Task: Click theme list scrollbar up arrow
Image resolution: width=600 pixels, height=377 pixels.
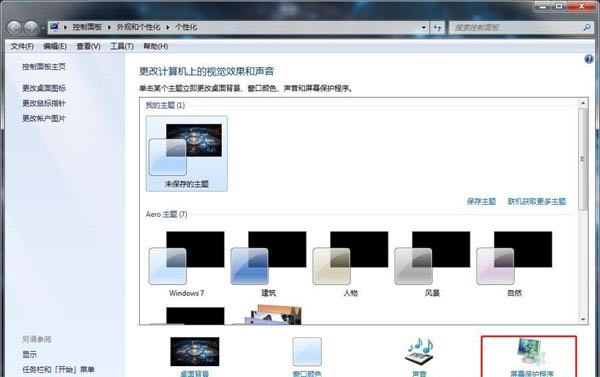Action: point(583,103)
